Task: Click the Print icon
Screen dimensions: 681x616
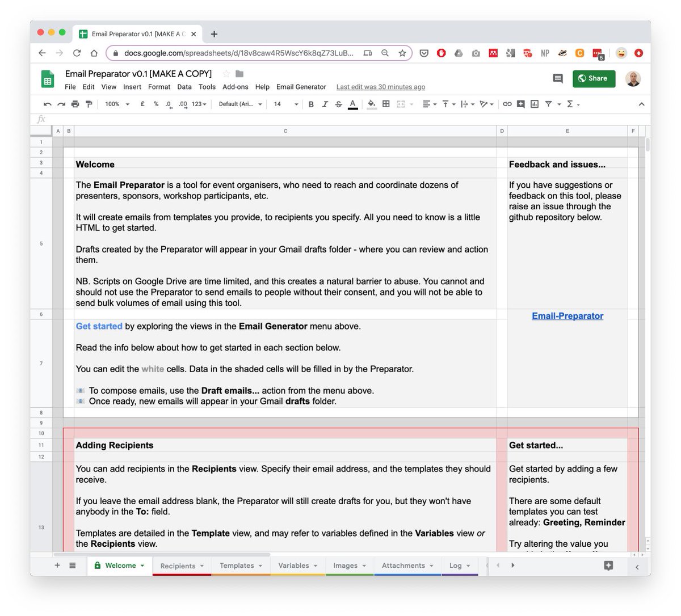Action: [75, 104]
